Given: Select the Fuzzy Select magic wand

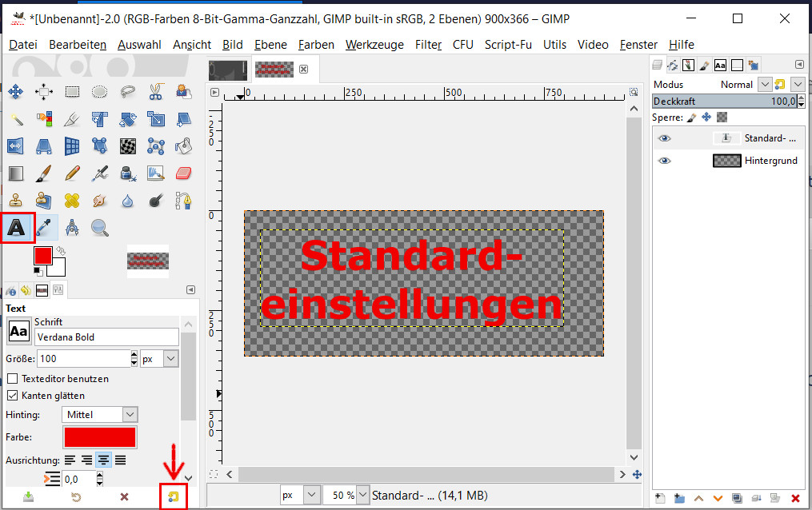Looking at the screenshot, I should tap(15, 119).
